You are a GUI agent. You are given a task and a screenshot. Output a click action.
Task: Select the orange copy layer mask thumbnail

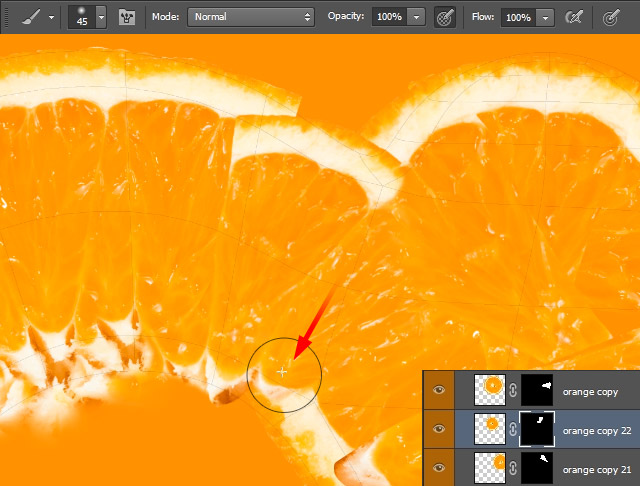point(537,390)
